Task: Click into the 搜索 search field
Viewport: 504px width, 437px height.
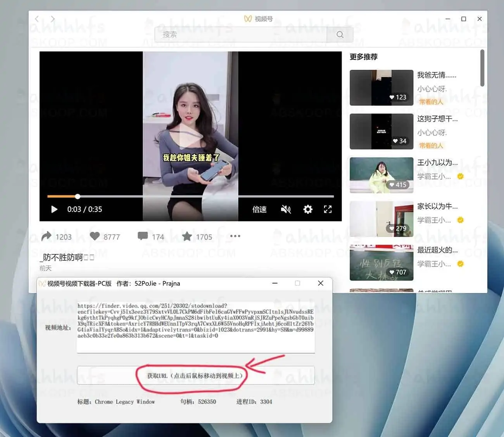Action: pos(240,34)
